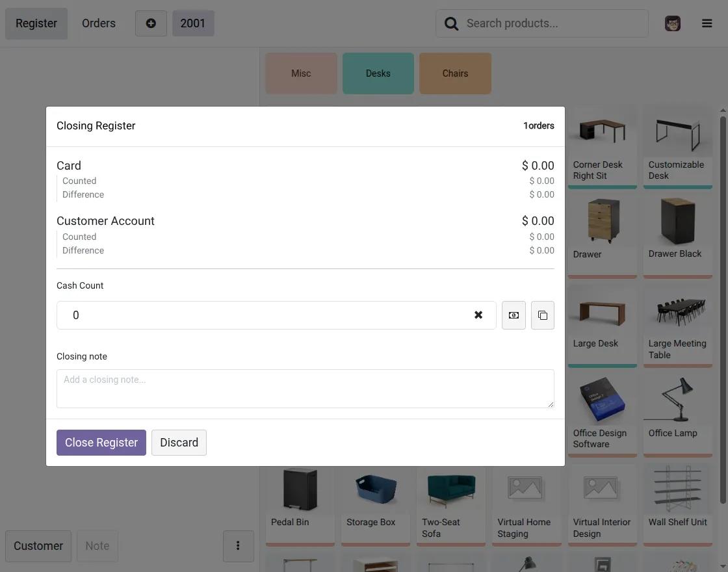728x572 pixels.
Task: Select the Pedal Bin product
Action: (300, 506)
